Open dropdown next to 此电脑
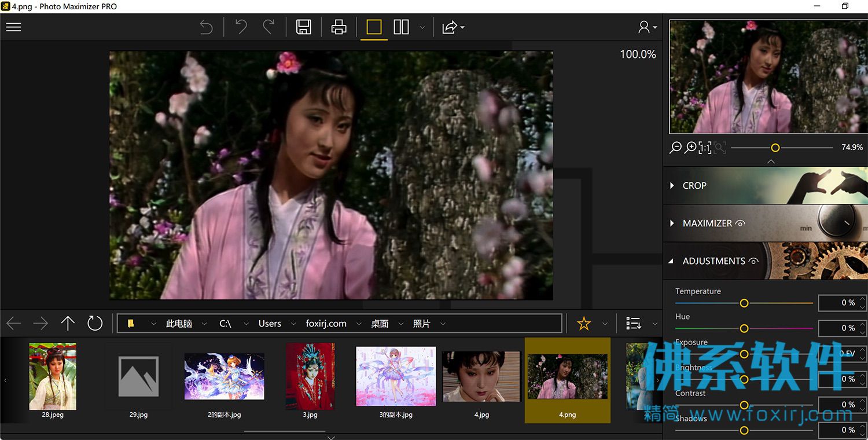This screenshot has width=868, height=440. tap(204, 324)
